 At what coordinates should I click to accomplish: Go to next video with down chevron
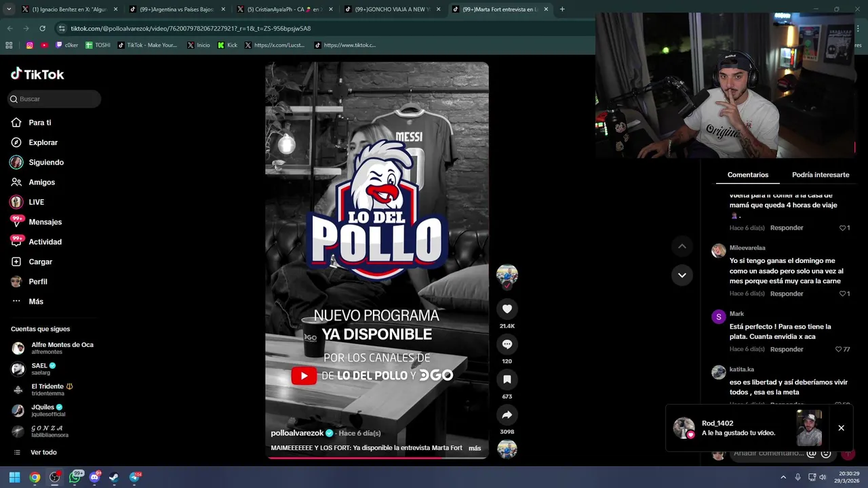pos(682,275)
